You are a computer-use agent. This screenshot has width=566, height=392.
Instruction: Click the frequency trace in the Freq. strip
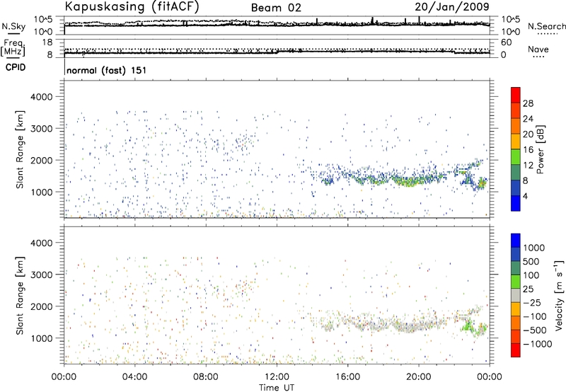[x=277, y=52]
